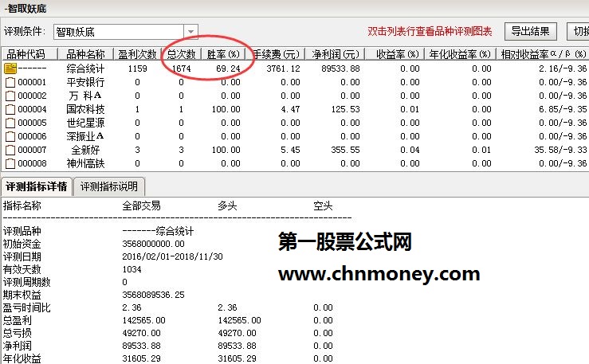Switch to the 评测指标详情 tab

pyautogui.click(x=37, y=186)
